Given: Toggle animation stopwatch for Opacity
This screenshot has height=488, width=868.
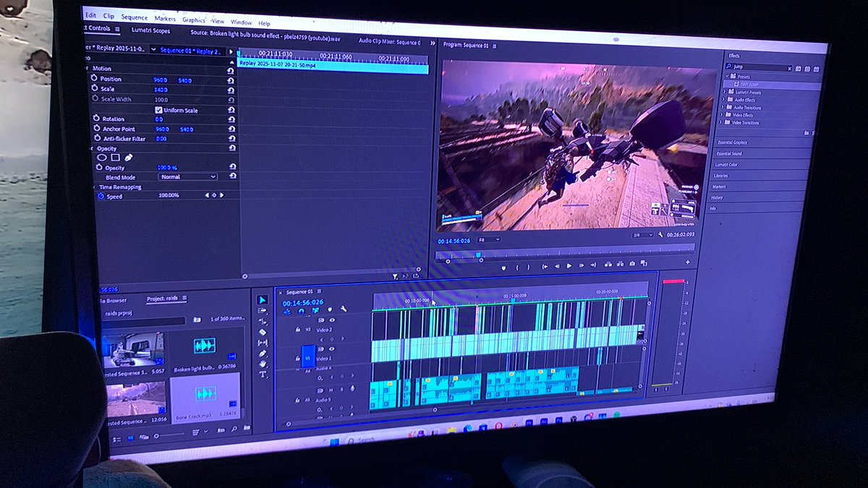Looking at the screenshot, I should tap(98, 167).
